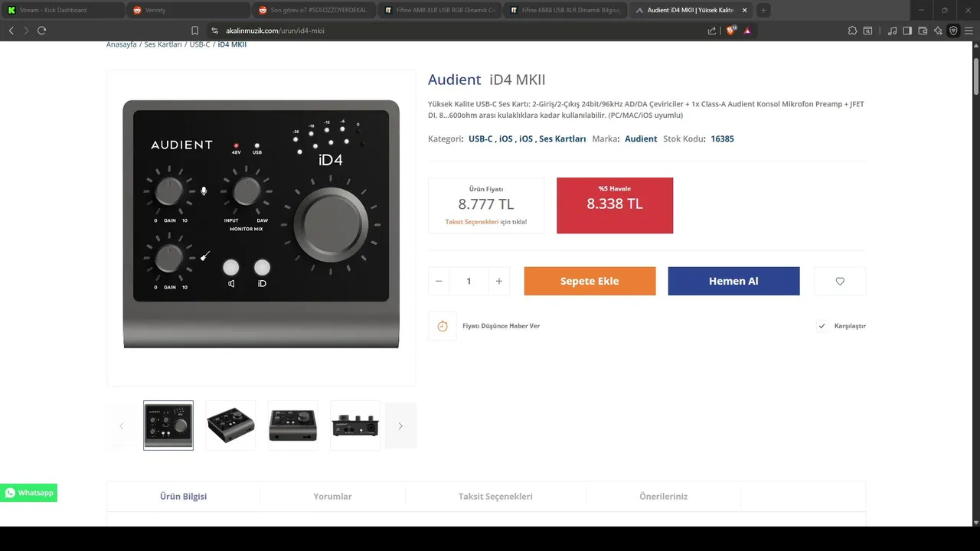Click the share icon in the address bar
The width and height of the screenshot is (980, 551).
pyautogui.click(x=712, y=31)
